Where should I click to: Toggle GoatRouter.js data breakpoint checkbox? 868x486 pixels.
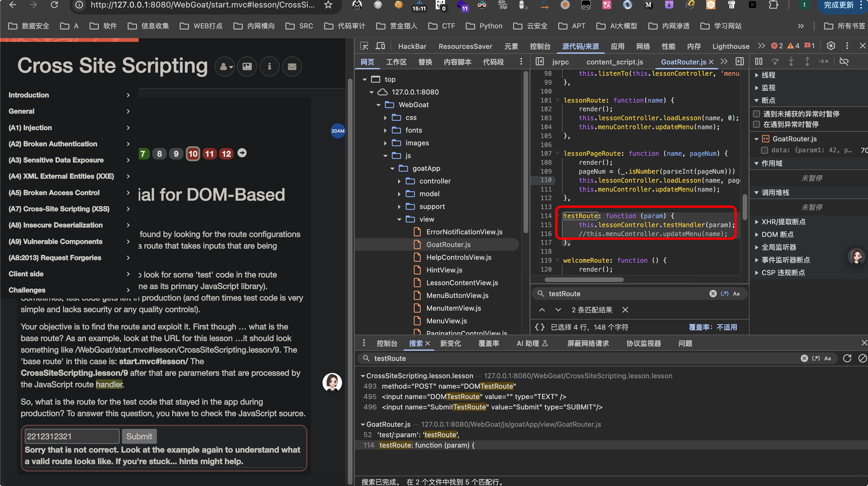pos(765,150)
